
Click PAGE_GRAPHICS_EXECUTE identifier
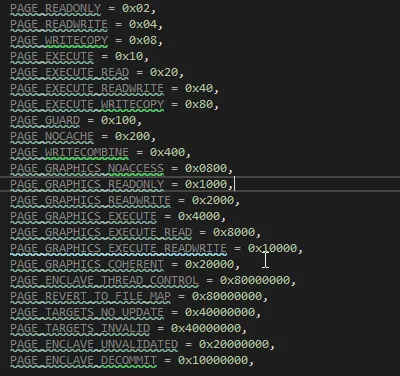pos(83,216)
